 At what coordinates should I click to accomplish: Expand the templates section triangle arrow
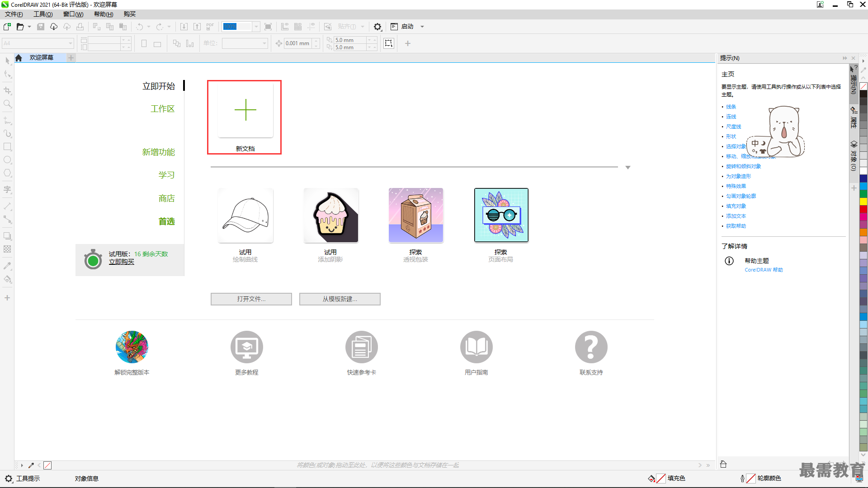click(x=628, y=168)
